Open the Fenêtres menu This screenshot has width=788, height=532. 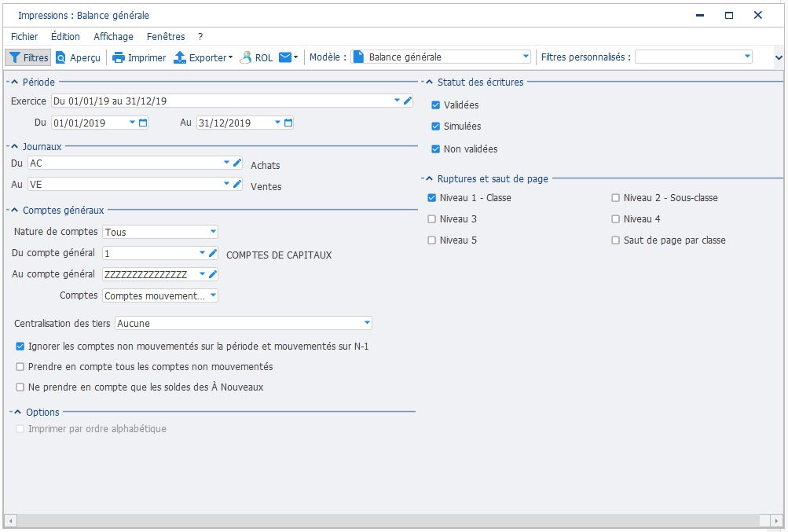[166, 36]
